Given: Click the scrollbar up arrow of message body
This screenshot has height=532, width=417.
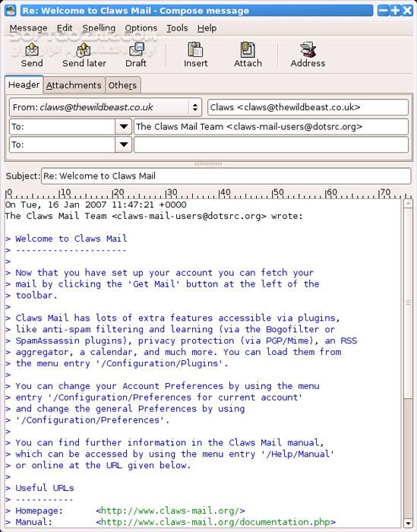Looking at the screenshot, I should [408, 204].
